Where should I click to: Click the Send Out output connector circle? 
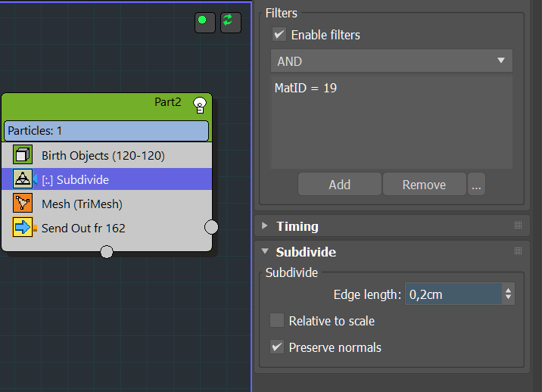coord(211,227)
